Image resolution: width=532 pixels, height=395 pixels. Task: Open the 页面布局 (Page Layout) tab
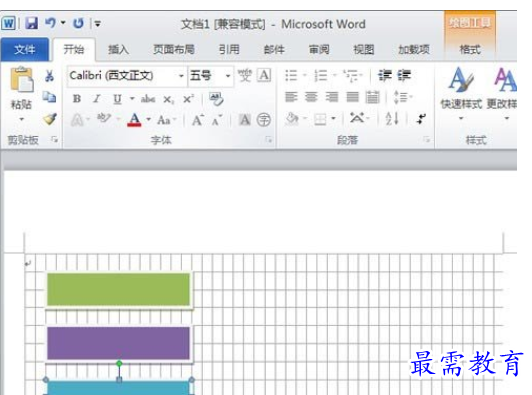coord(174,50)
